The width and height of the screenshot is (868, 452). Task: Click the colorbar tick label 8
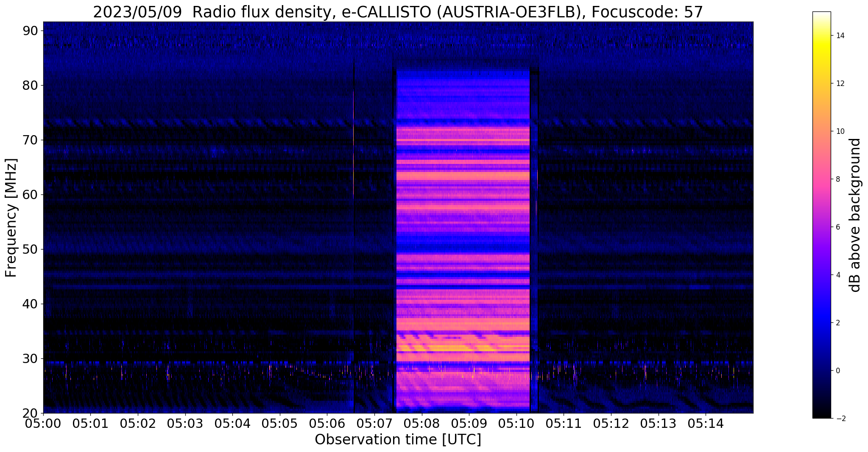point(837,179)
